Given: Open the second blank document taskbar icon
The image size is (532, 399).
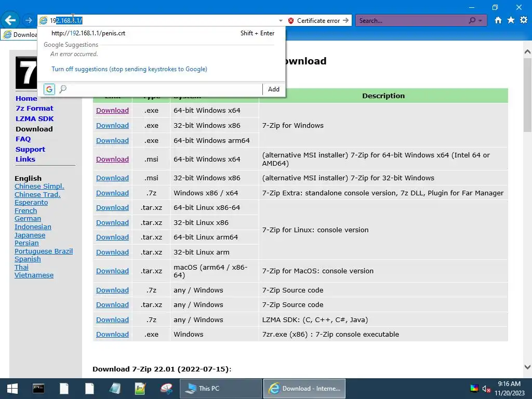Looking at the screenshot, I should pyautogui.click(x=89, y=389).
